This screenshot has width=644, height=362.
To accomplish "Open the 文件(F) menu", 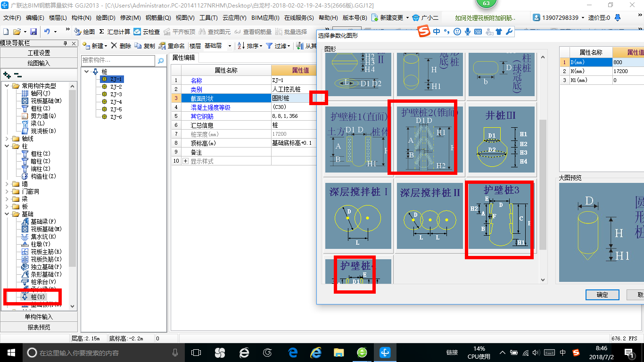I will tap(12, 18).
